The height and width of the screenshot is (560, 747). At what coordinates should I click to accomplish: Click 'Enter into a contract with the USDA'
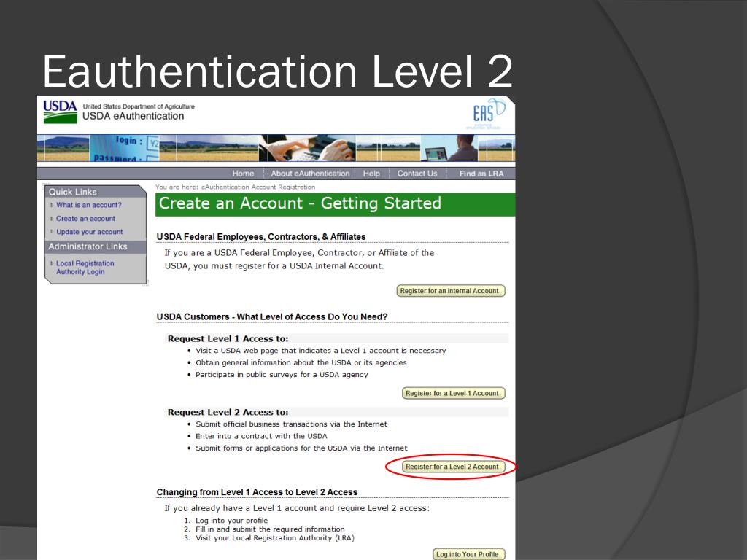coord(262,436)
